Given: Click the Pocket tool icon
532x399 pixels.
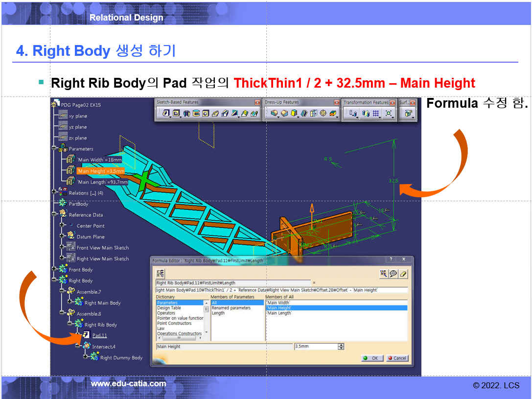Looking at the screenshot, I should pyautogui.click(x=176, y=114).
